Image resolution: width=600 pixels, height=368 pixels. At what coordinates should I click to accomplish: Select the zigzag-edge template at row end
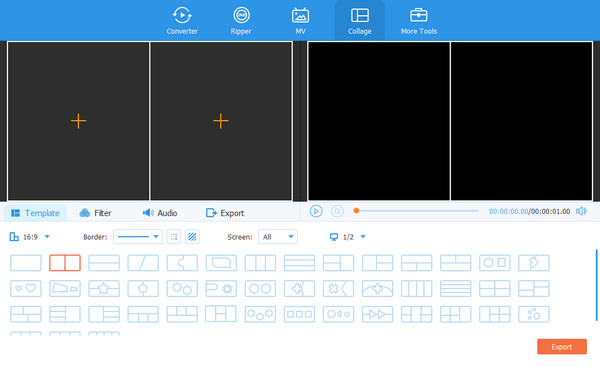(x=534, y=263)
